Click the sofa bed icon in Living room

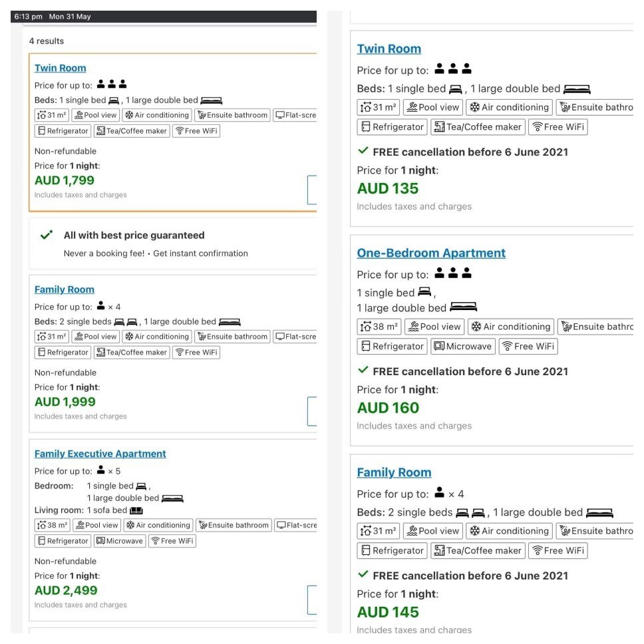[136, 511]
